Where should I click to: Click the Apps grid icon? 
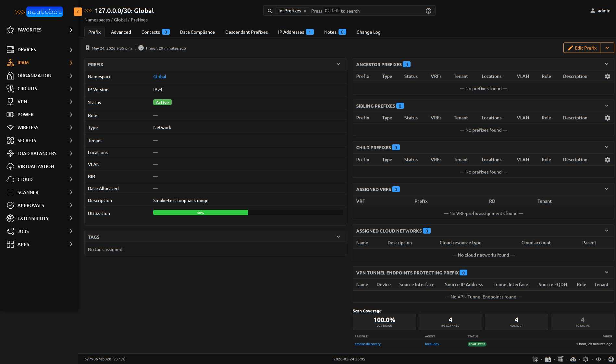pos(10,244)
